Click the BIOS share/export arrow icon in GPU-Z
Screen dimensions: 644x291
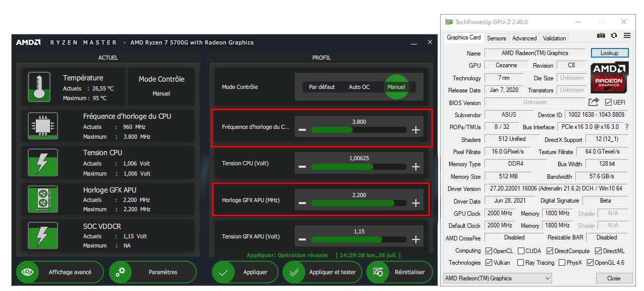[594, 102]
